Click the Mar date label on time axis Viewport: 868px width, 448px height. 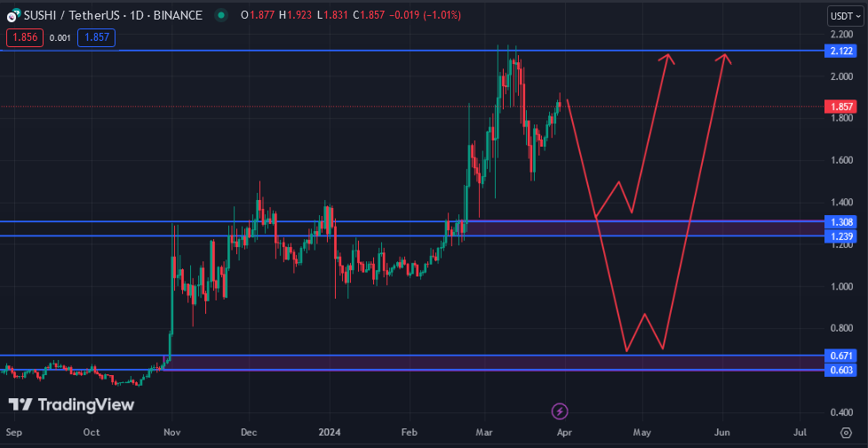click(x=484, y=432)
